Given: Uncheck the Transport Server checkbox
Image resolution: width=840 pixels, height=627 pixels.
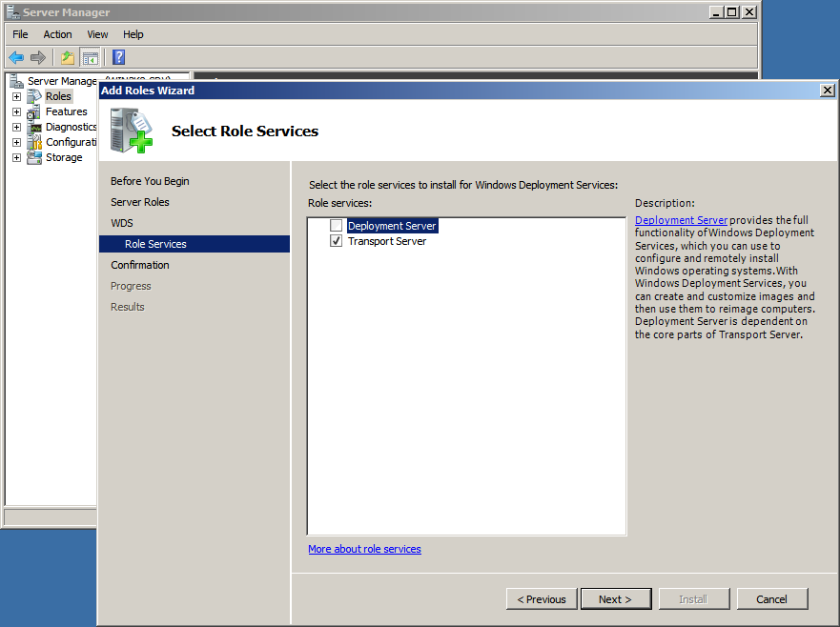Looking at the screenshot, I should (x=336, y=241).
